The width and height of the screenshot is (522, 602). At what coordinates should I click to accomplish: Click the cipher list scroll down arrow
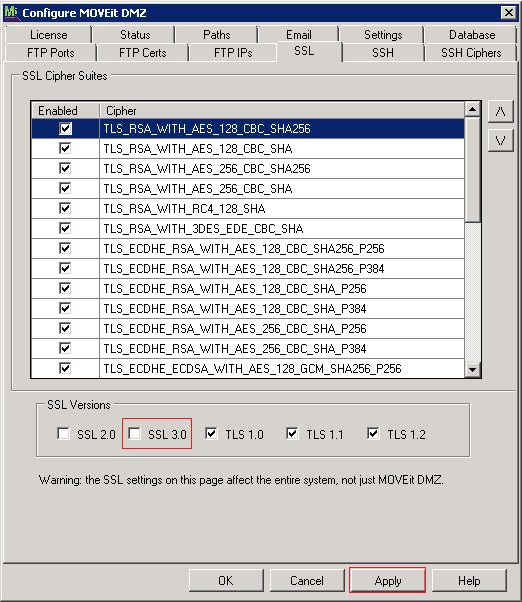(x=472, y=370)
